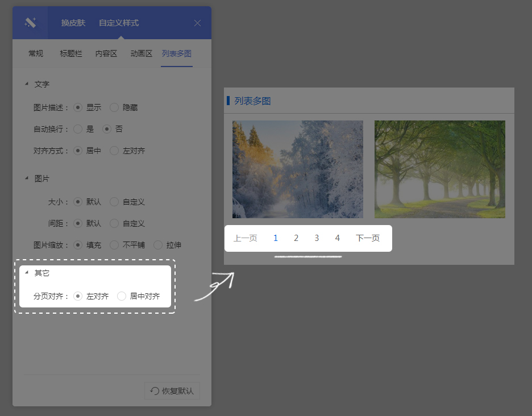Open the 内容区 settings tab
The image size is (532, 416).
106,53
